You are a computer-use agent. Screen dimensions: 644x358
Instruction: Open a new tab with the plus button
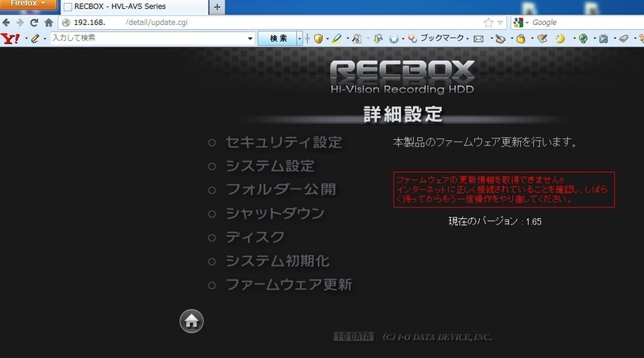(217, 7)
